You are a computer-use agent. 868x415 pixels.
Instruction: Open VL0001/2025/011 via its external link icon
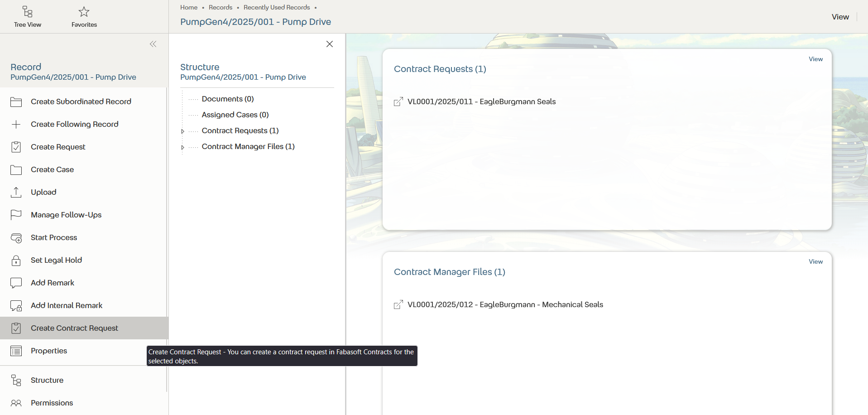(x=398, y=101)
